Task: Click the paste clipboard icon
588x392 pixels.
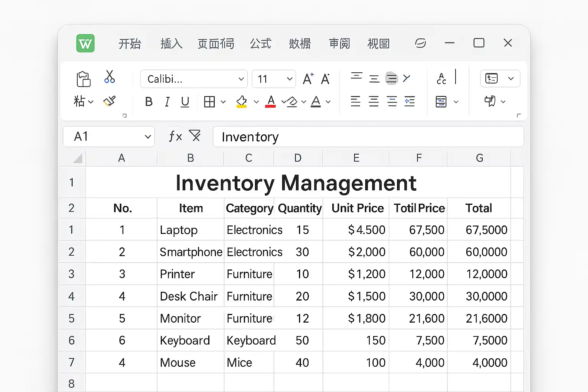Action: coord(83,79)
